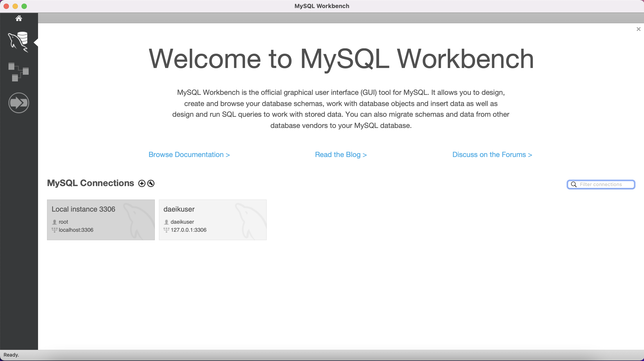Viewport: 644px width, 361px height.
Task: Click the MySQL Connections heading
Action: coord(90,183)
